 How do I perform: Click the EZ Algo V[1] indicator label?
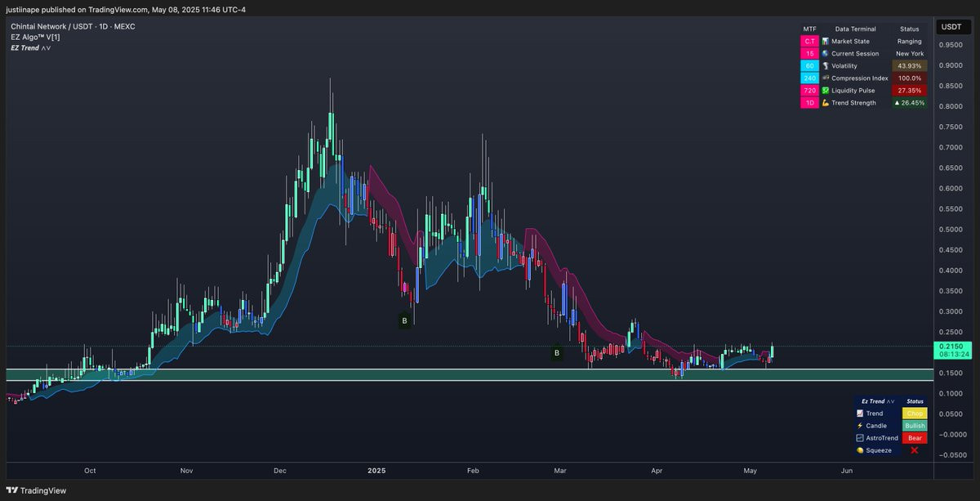(35, 38)
